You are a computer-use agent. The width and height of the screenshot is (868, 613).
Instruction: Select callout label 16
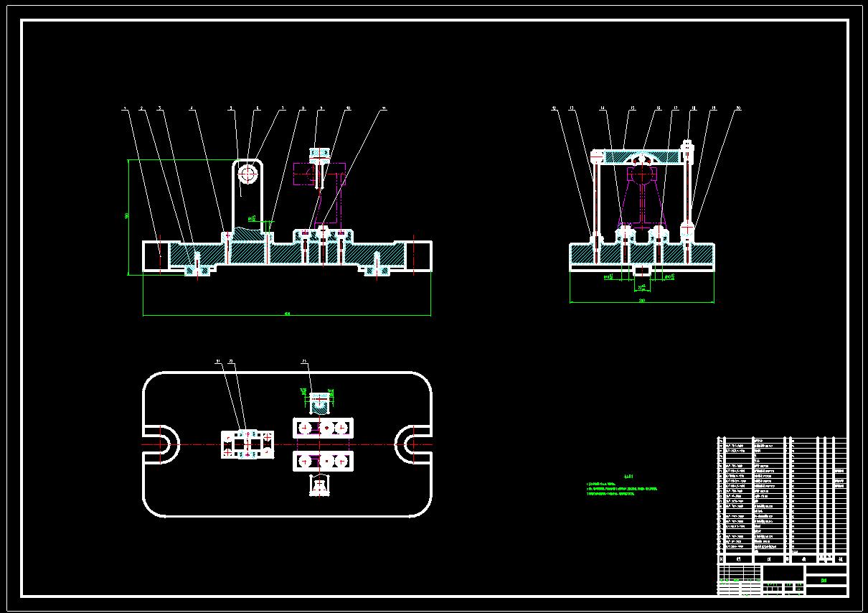click(x=659, y=108)
